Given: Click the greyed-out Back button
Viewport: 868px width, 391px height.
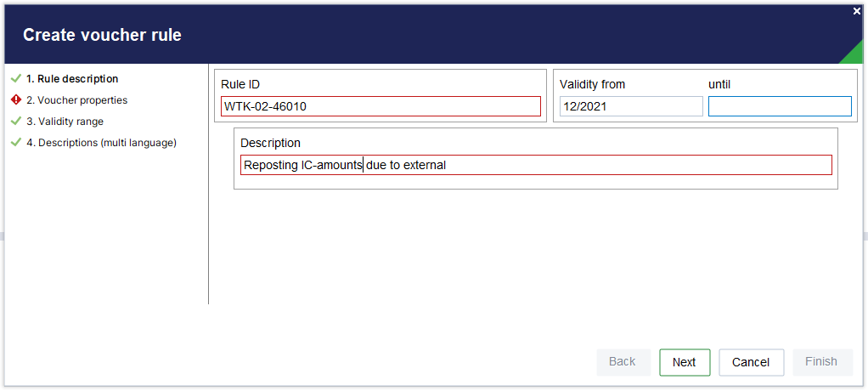Looking at the screenshot, I should coord(623,362).
